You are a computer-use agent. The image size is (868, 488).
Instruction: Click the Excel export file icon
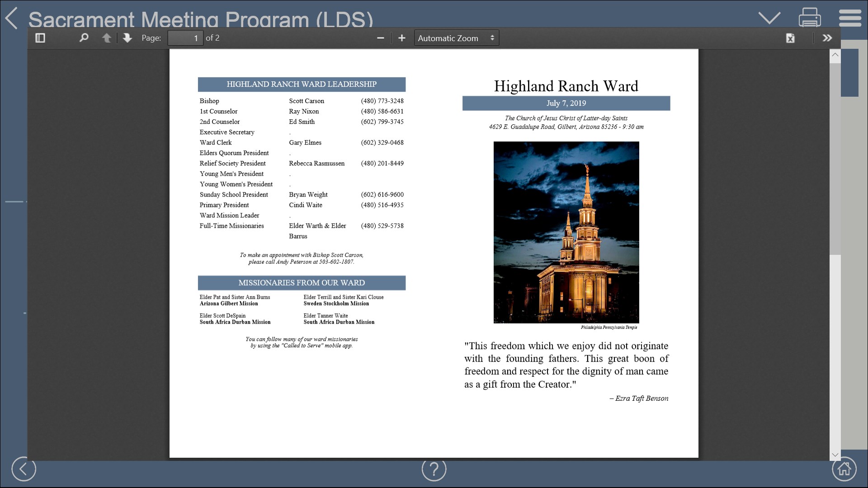pyautogui.click(x=790, y=38)
